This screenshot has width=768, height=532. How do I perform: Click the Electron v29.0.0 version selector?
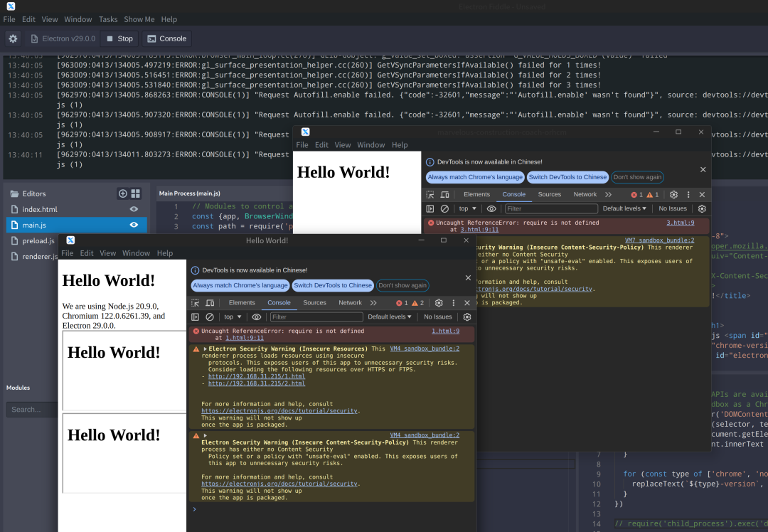pyautogui.click(x=63, y=38)
